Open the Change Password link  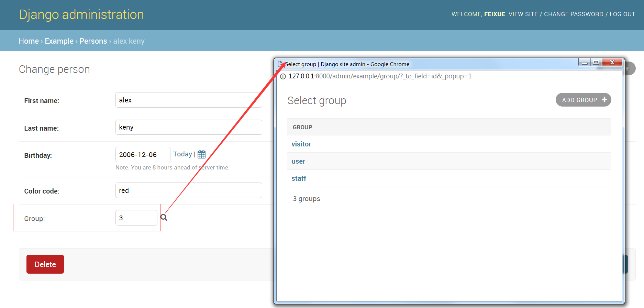coord(574,14)
